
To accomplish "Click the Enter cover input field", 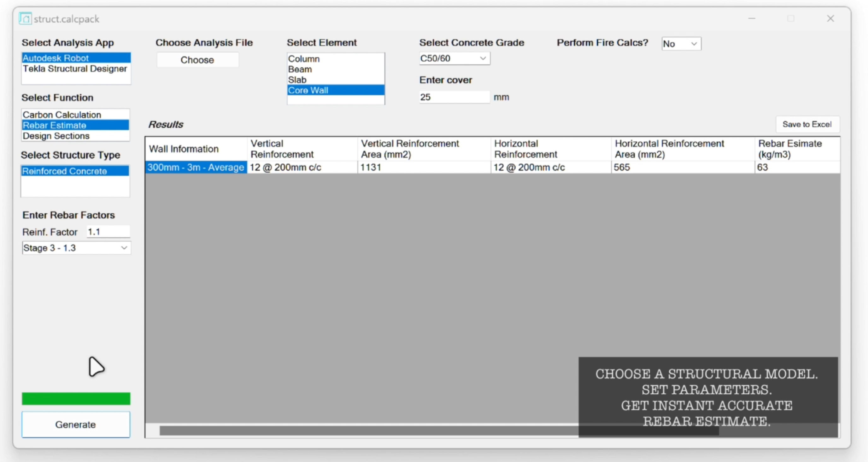I will pyautogui.click(x=454, y=97).
